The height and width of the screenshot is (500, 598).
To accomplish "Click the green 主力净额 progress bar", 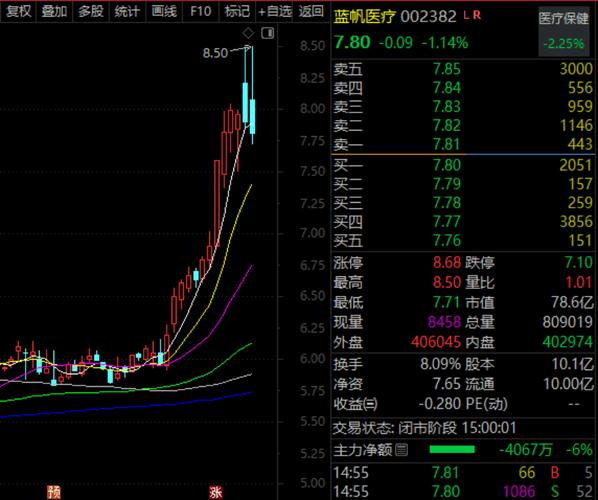I will point(452,450).
